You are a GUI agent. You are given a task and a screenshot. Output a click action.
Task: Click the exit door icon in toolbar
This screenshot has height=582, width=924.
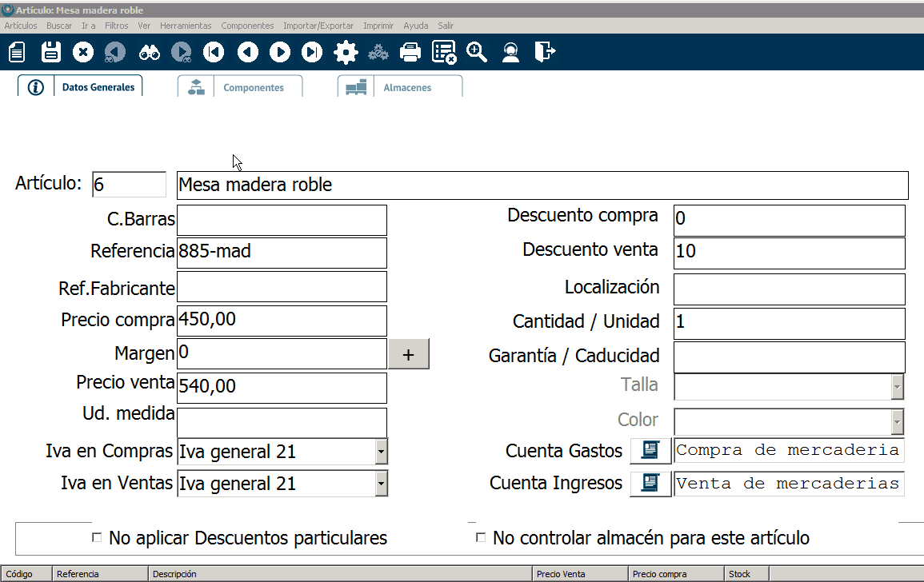545,53
